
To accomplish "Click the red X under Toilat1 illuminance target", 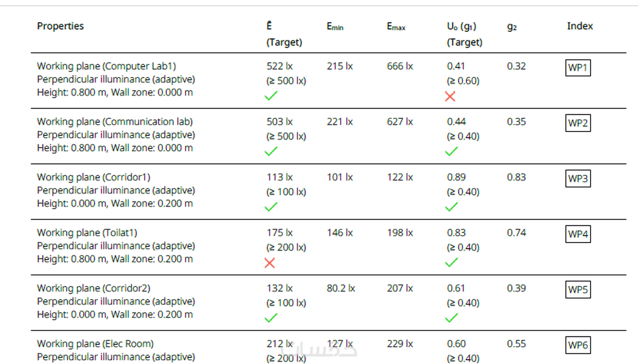I will point(269,263).
